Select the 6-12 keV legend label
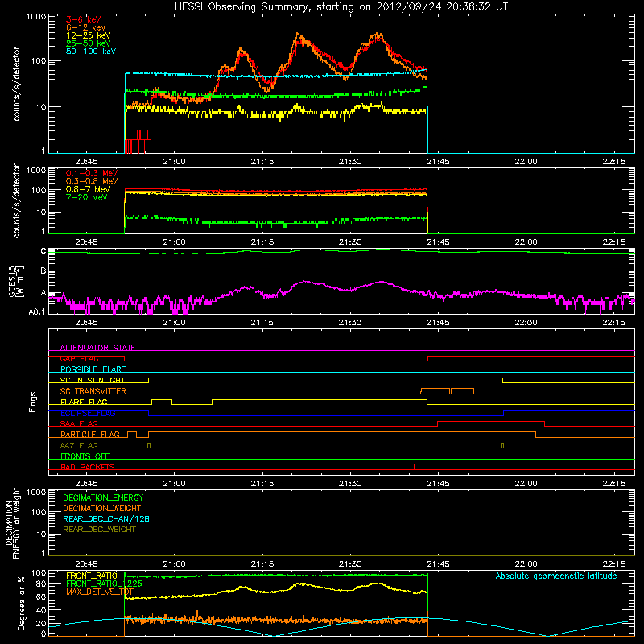This screenshot has height=644, width=644. (86, 27)
